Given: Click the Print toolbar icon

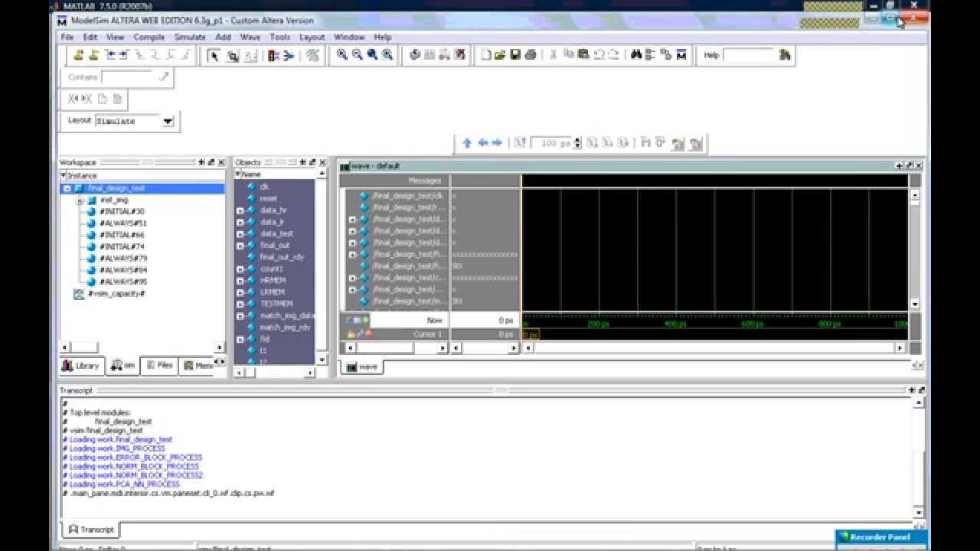Looking at the screenshot, I should [530, 54].
